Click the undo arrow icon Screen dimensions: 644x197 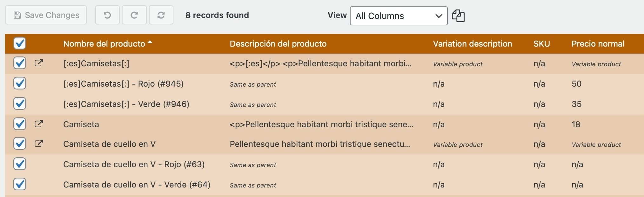pyautogui.click(x=107, y=15)
